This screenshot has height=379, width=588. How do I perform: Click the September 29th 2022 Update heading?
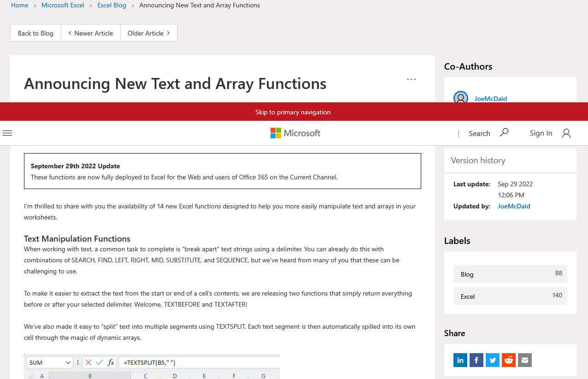click(75, 166)
